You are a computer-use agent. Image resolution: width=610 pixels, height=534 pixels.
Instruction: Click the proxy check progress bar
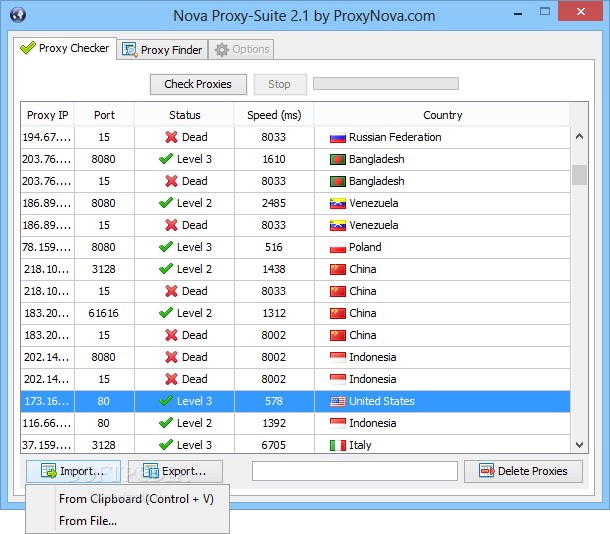386,84
